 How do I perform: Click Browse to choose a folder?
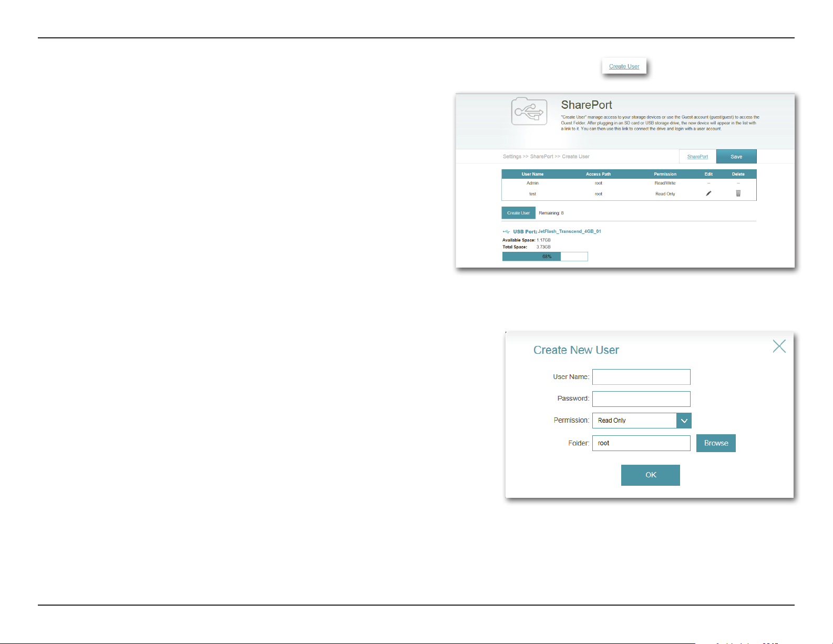(x=716, y=443)
